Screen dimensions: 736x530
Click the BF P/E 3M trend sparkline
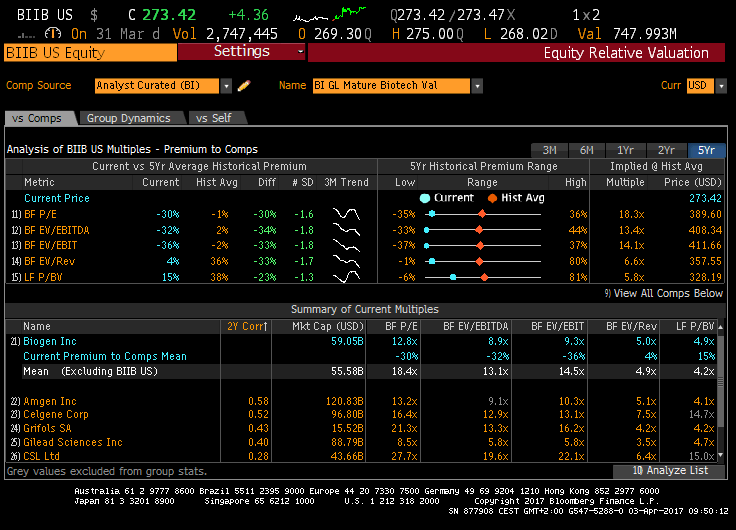346,214
